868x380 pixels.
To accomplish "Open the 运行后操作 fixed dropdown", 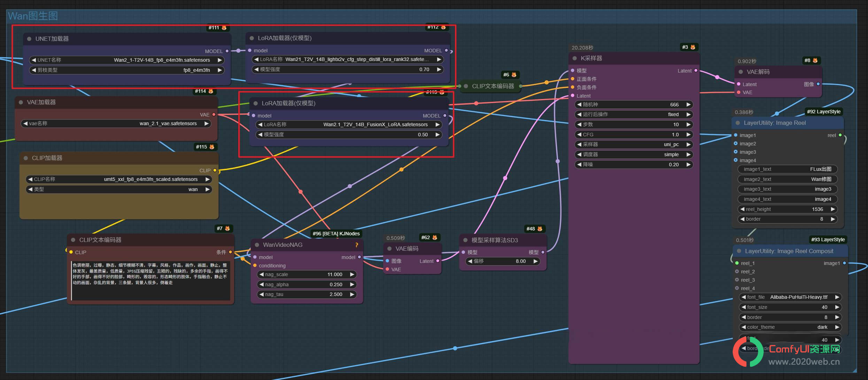I will point(634,114).
